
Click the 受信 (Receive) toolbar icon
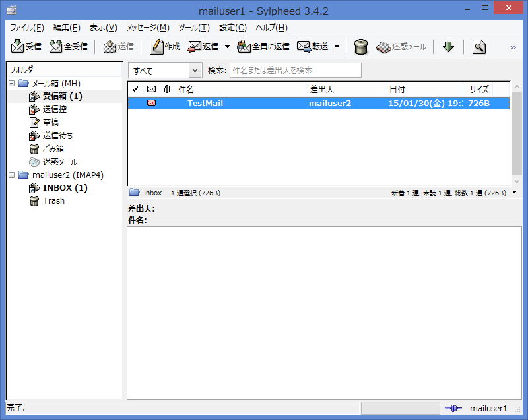[x=26, y=46]
